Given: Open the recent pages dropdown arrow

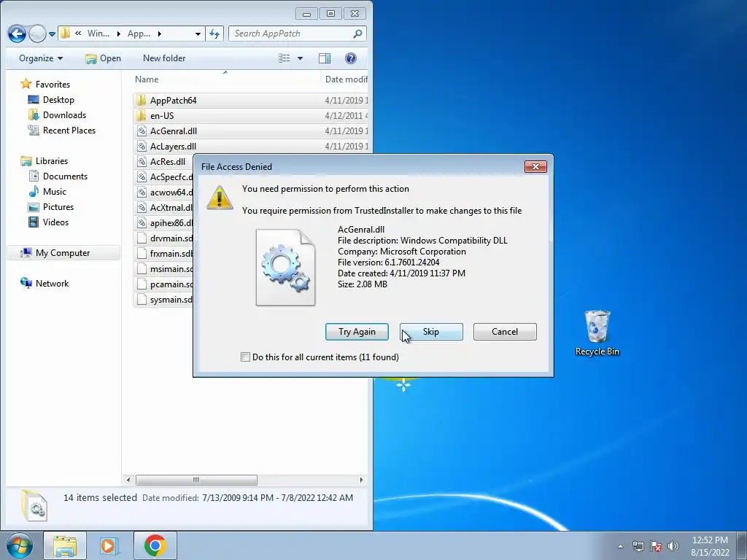Looking at the screenshot, I should 52,34.
